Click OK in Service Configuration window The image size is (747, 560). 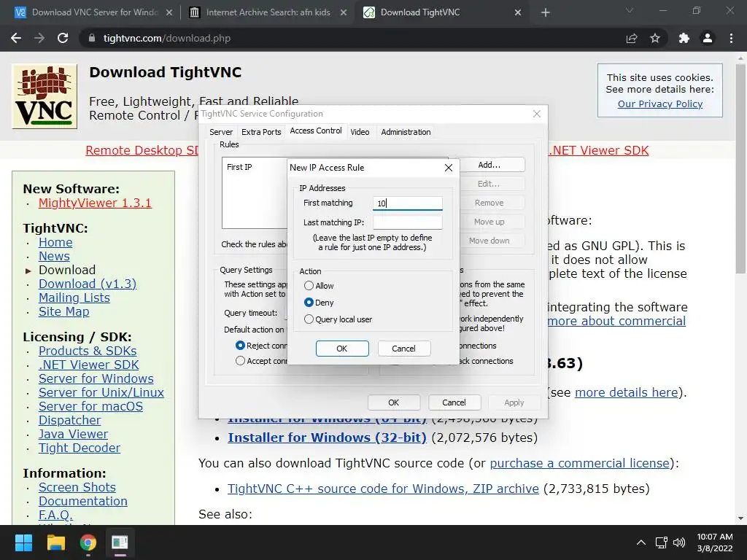pos(393,402)
